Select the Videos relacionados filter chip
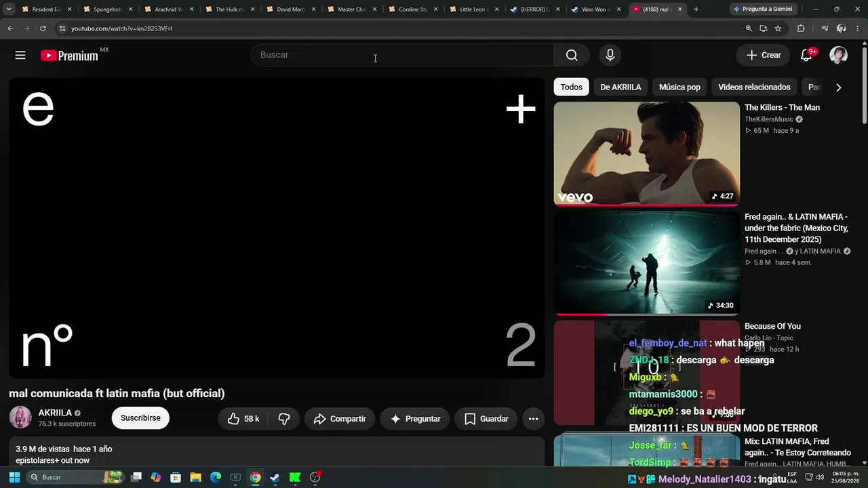Image resolution: width=868 pixels, height=488 pixels. (754, 87)
